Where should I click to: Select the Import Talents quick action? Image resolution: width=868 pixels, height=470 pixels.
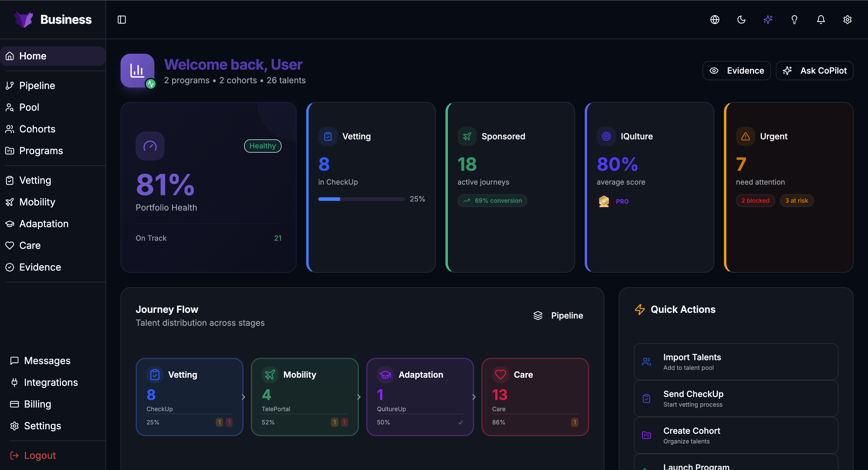[736, 362]
